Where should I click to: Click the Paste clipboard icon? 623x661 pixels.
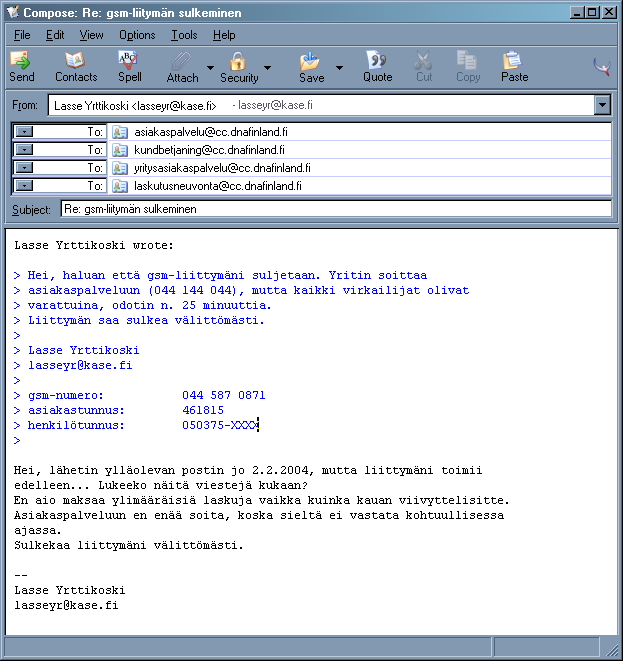[x=513, y=61]
